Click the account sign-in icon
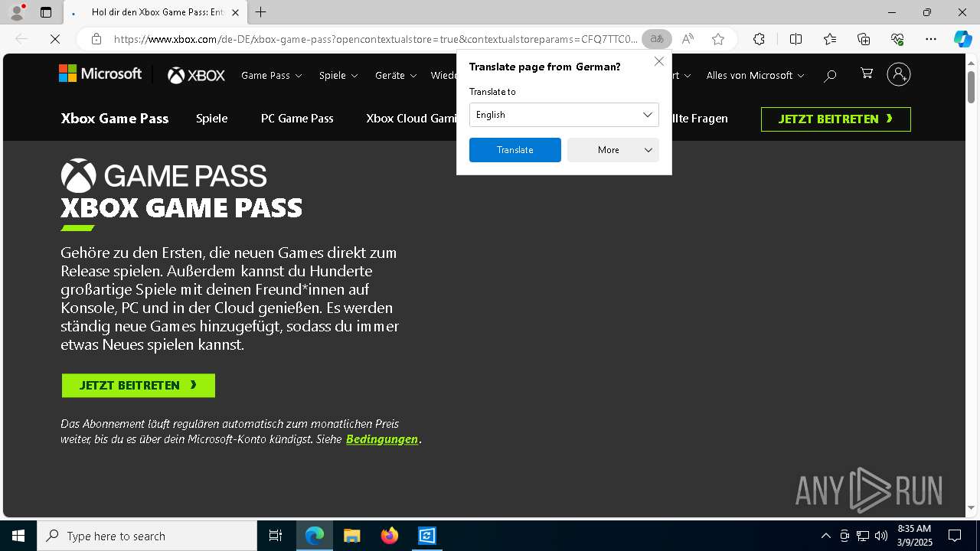 pyautogui.click(x=899, y=74)
